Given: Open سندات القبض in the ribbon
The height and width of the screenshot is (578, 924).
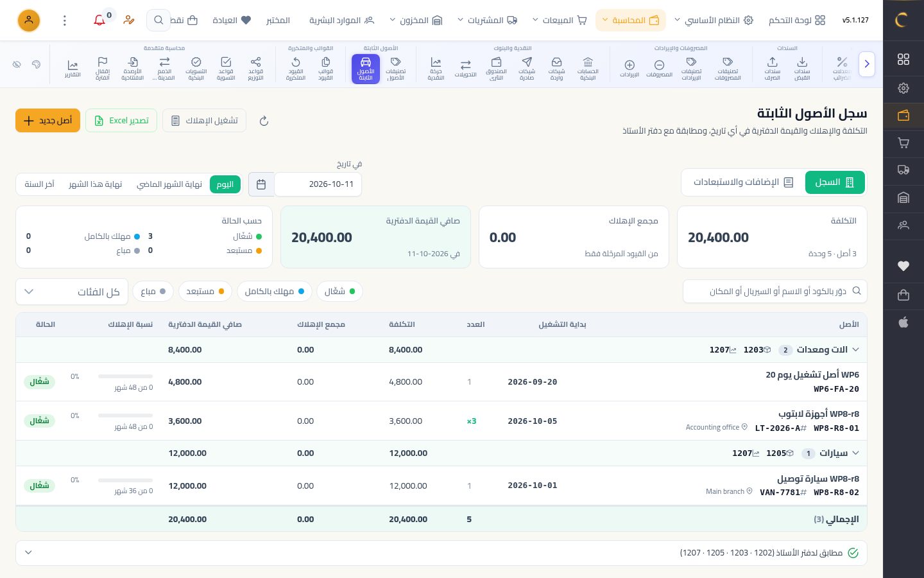Looking at the screenshot, I should pyautogui.click(x=802, y=69).
